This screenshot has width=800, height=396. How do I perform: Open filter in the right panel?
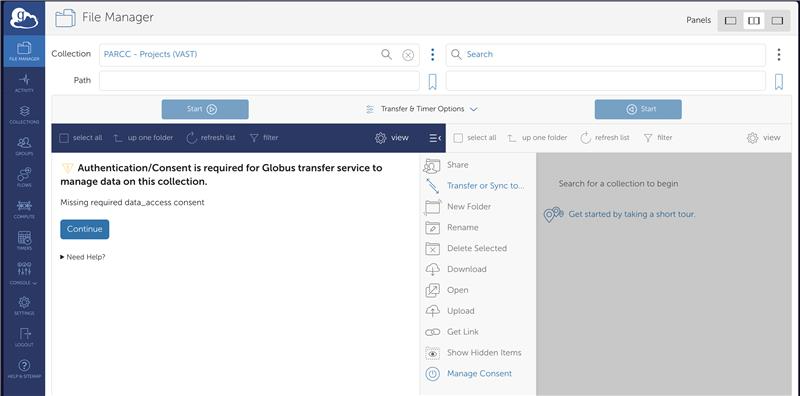coord(658,138)
